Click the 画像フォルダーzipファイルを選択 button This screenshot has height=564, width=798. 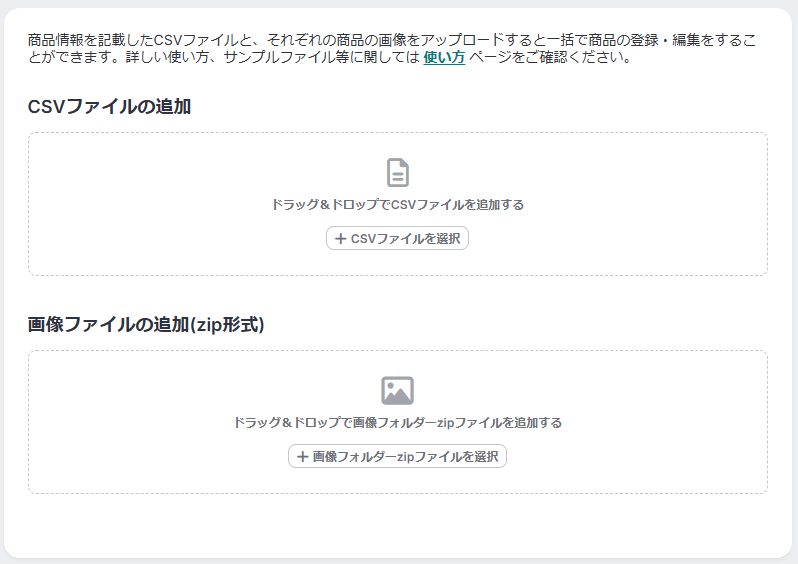[397, 456]
